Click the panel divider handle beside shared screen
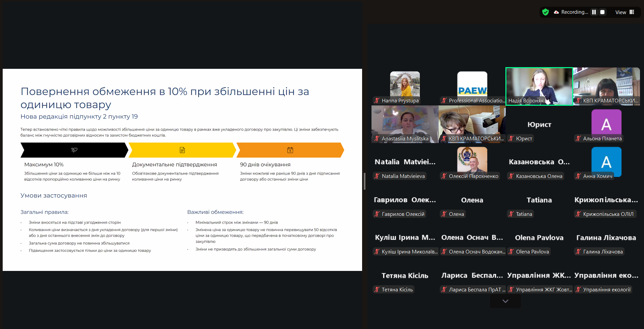The image size is (644, 329). pos(364,181)
